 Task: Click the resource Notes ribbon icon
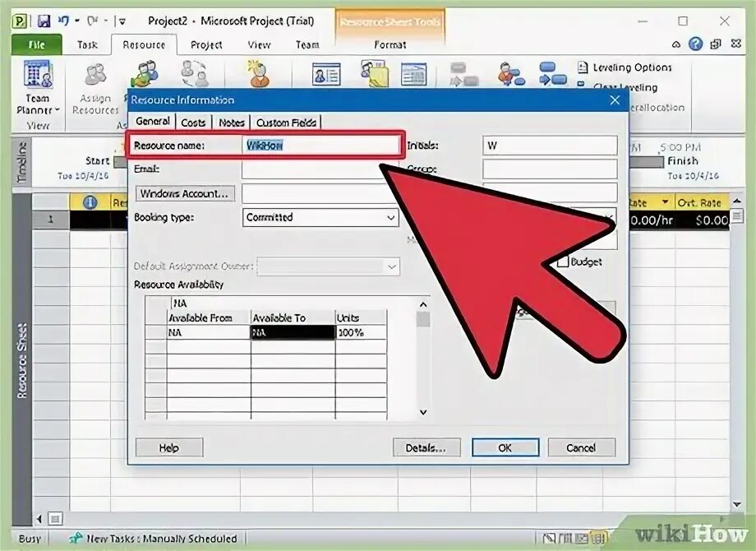pos(375,73)
